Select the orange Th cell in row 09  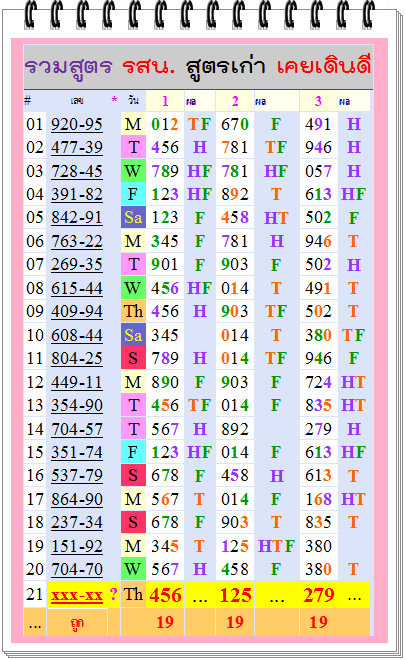pos(133,311)
